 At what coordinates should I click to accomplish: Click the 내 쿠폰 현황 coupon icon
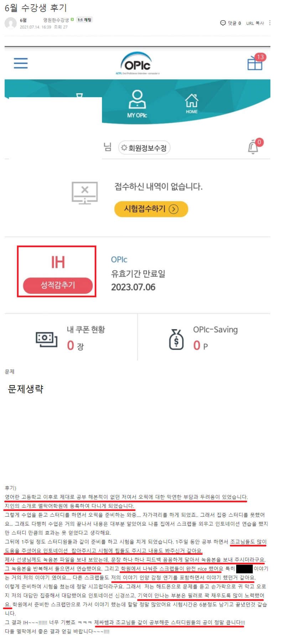pyautogui.click(x=47, y=339)
